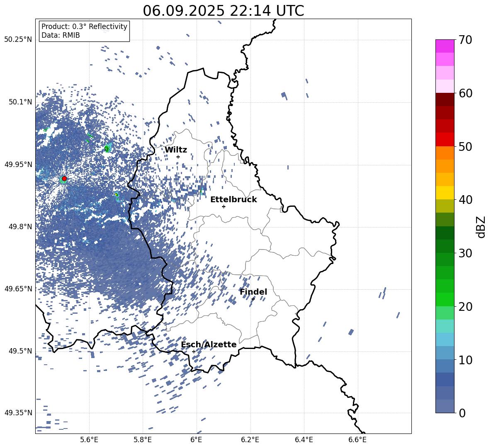Click the 50.1°N latitude label
Viewport: 491px width, 448px height.
click(20, 102)
